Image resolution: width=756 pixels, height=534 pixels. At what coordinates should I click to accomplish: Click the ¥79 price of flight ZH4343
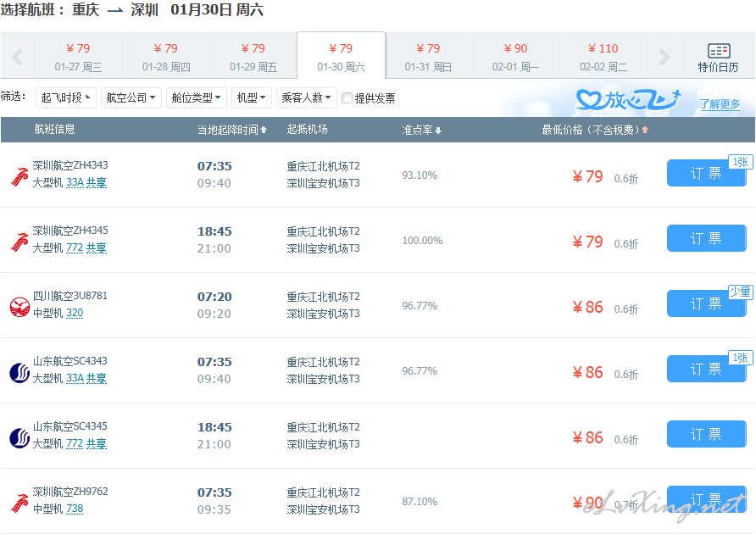pos(587,176)
